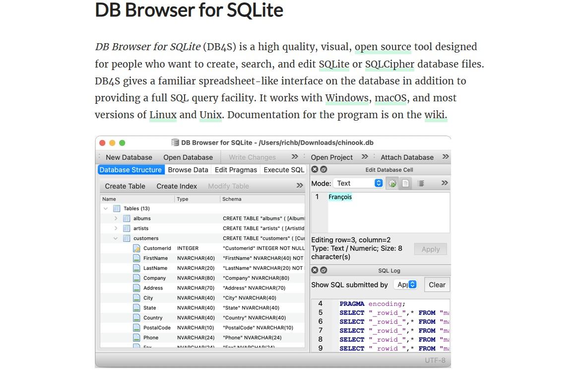Click Open Project in the toolbar
This screenshot has height=374, width=588.
[x=331, y=157]
